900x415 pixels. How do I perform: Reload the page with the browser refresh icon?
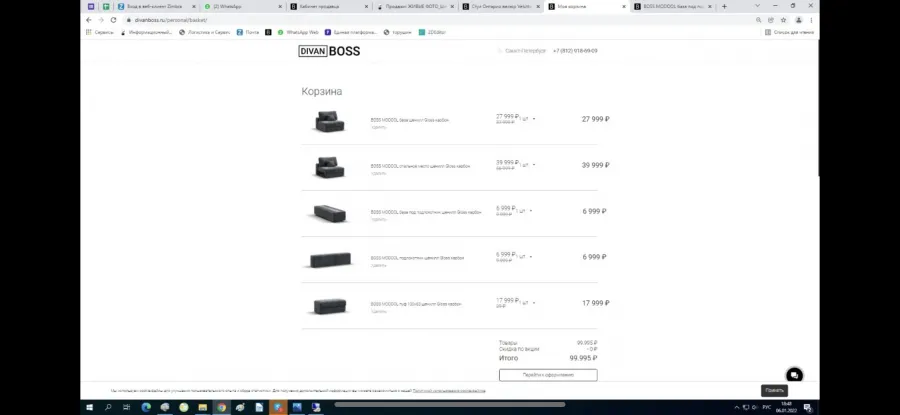(x=113, y=20)
